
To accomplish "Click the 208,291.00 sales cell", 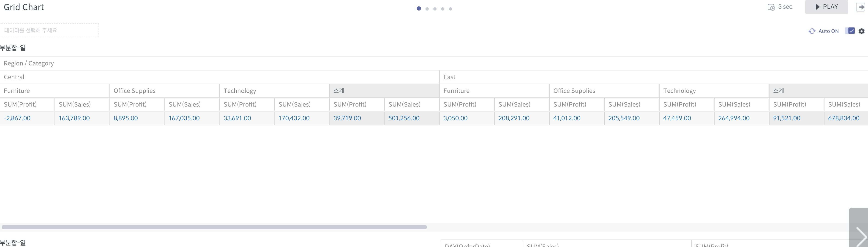I will pos(522,118).
